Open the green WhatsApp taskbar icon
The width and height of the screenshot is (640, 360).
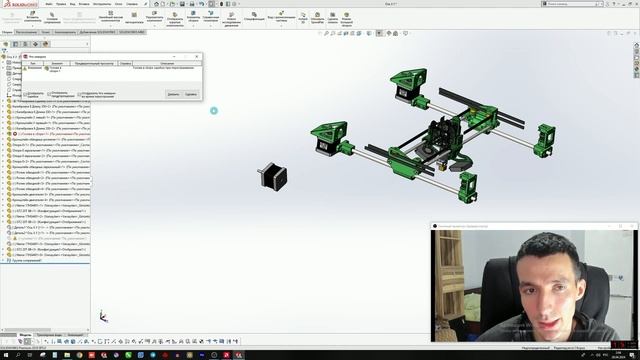pos(128,355)
